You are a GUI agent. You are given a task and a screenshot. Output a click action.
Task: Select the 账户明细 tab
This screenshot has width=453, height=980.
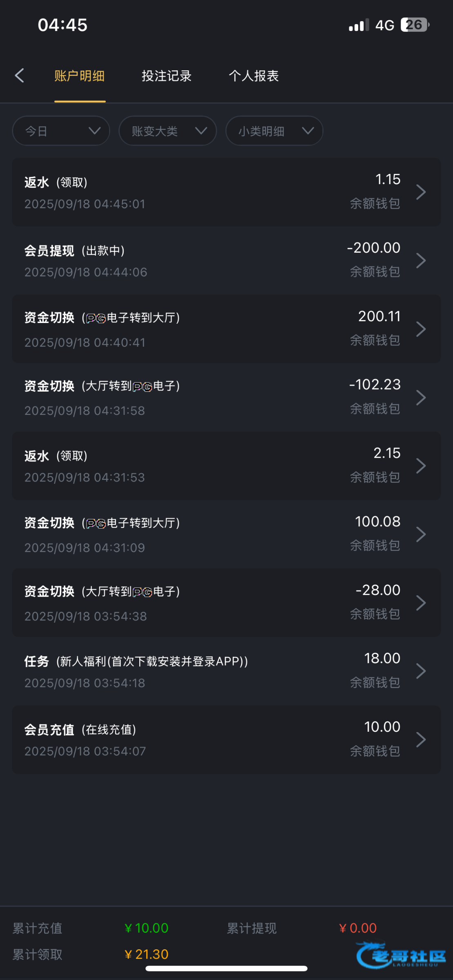(80, 76)
